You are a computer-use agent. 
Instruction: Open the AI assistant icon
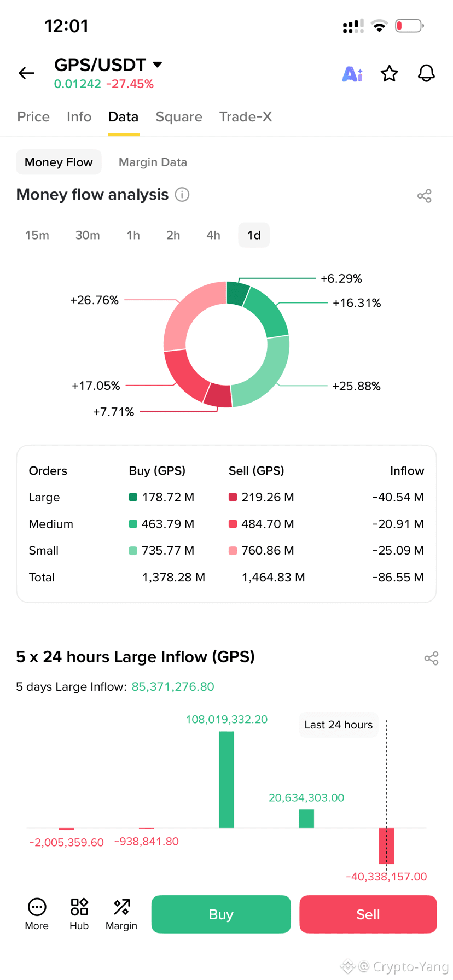point(352,73)
